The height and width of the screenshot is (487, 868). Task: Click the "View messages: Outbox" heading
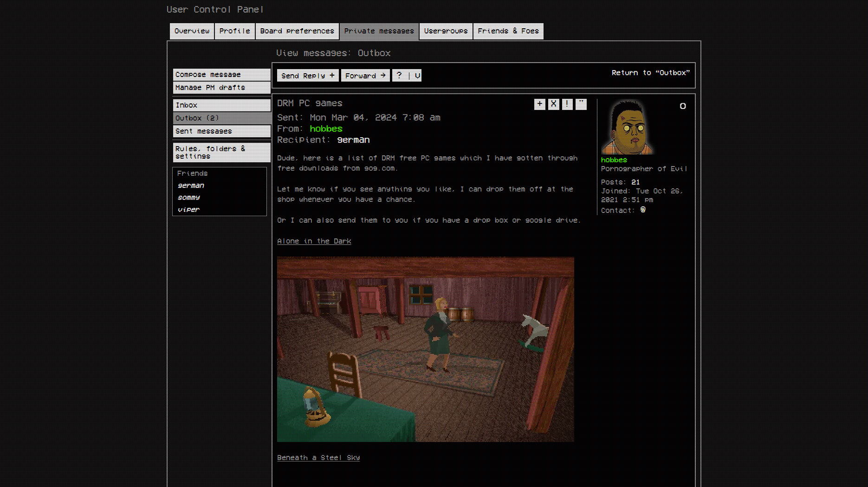pyautogui.click(x=333, y=53)
